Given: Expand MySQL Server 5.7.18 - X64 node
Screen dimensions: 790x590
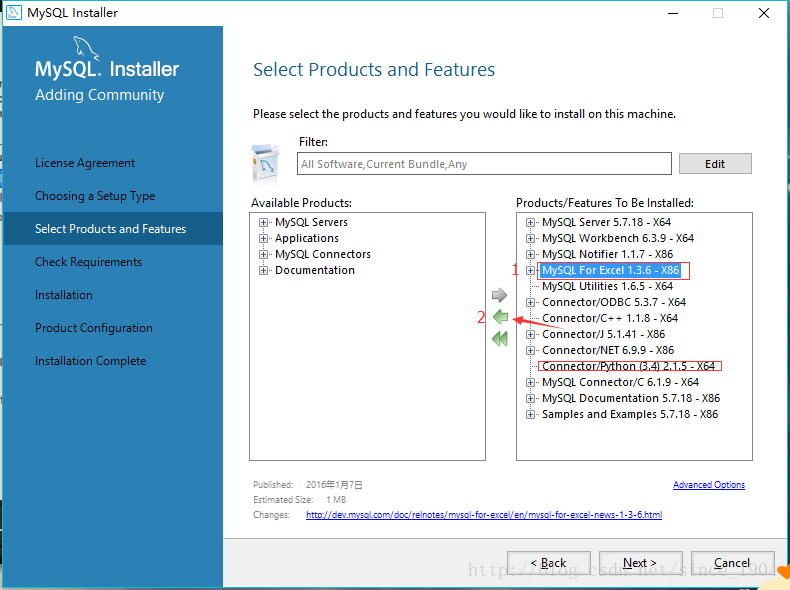Looking at the screenshot, I should tap(531, 222).
